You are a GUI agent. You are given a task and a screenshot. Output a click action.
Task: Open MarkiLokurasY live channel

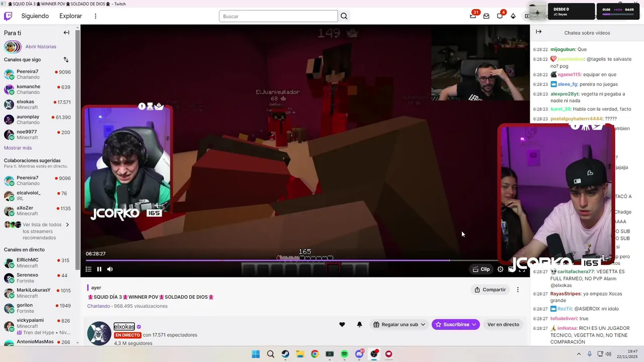click(x=38, y=293)
